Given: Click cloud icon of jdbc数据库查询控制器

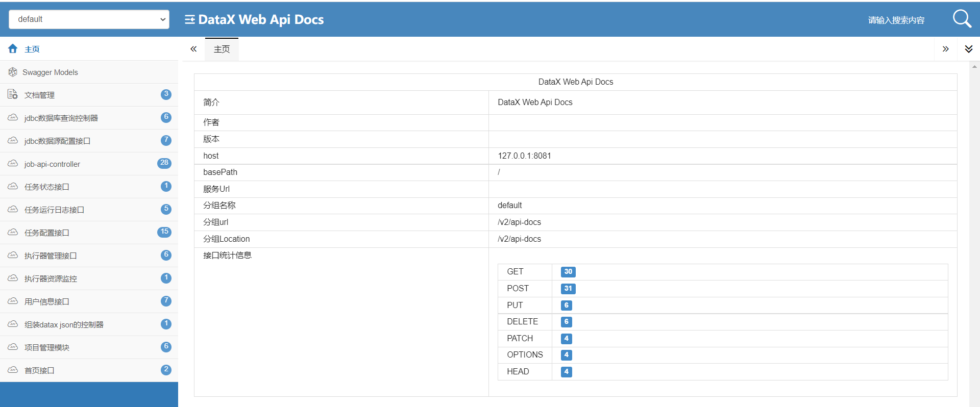Looking at the screenshot, I should (13, 117).
